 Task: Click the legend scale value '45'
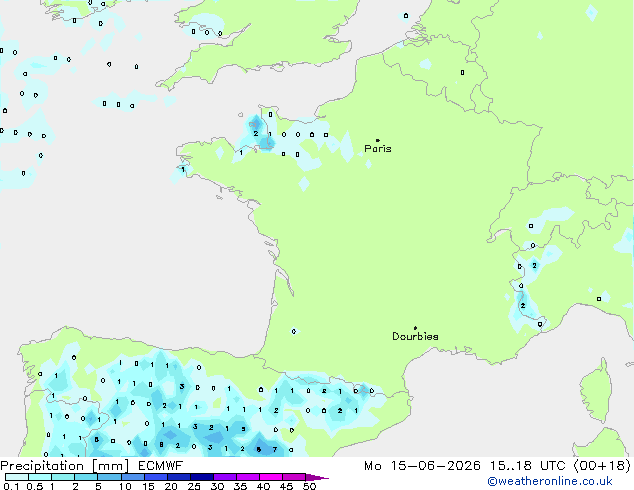point(286,486)
